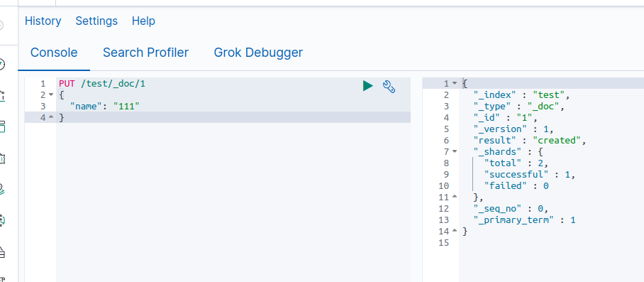Image resolution: width=644 pixels, height=282 pixels.
Task: Open Dashboard icon in left sidebar
Action: (x=2, y=126)
